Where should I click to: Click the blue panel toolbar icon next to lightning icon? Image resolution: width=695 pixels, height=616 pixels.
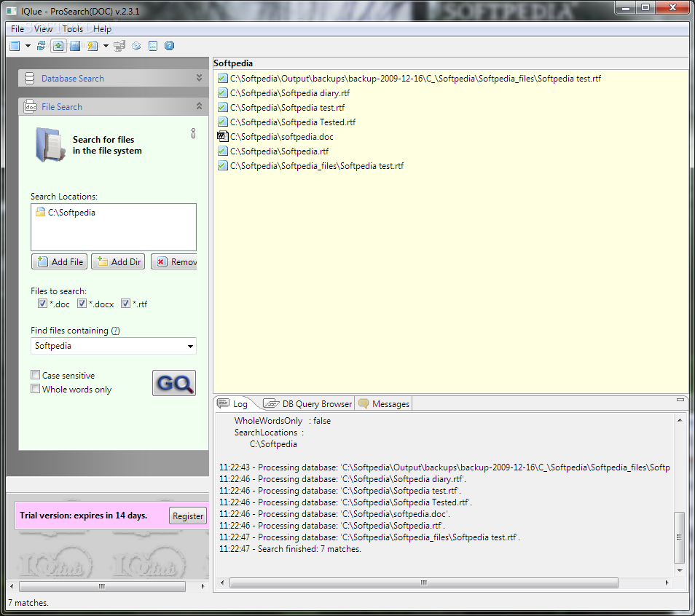pos(75,46)
